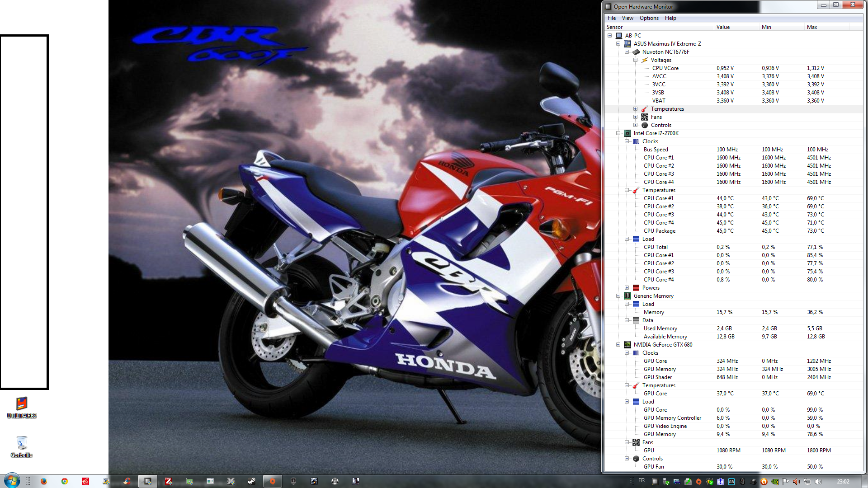Click the Windows Start orb

[12, 481]
